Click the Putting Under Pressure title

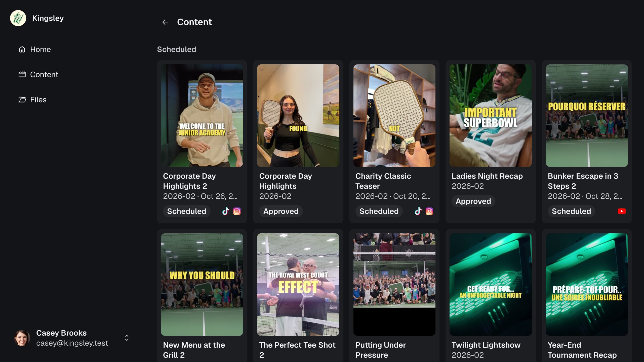381,350
